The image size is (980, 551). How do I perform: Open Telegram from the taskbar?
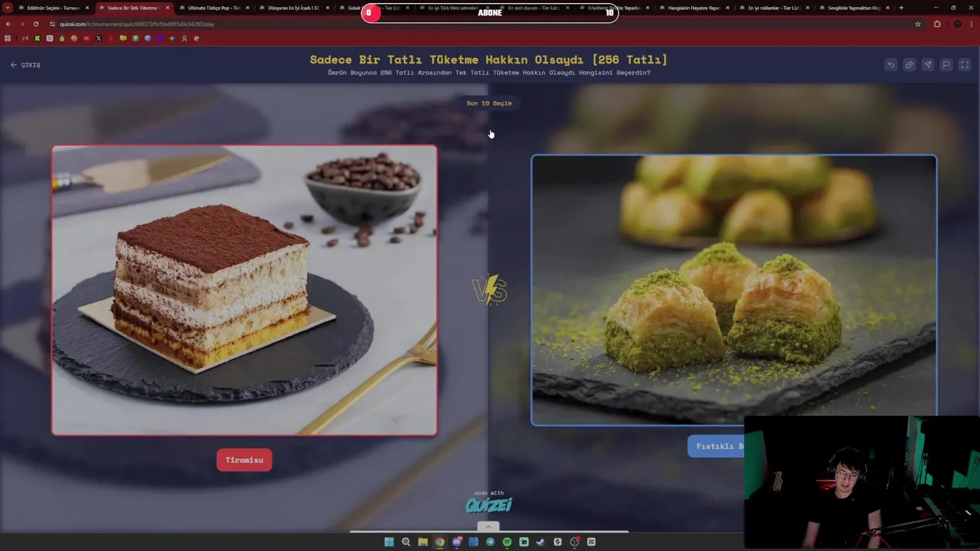(490, 542)
